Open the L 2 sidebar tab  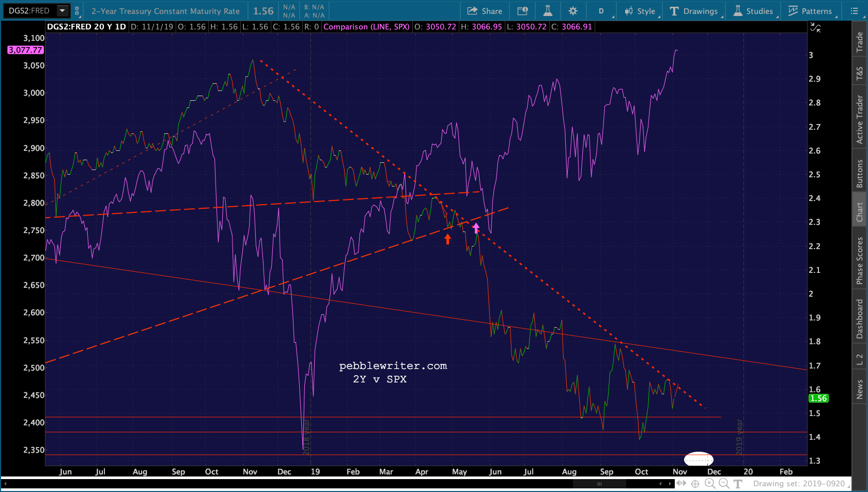[x=860, y=360]
